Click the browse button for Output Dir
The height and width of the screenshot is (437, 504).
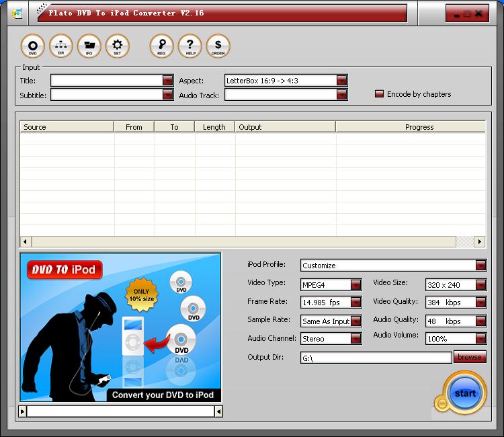[470, 357]
